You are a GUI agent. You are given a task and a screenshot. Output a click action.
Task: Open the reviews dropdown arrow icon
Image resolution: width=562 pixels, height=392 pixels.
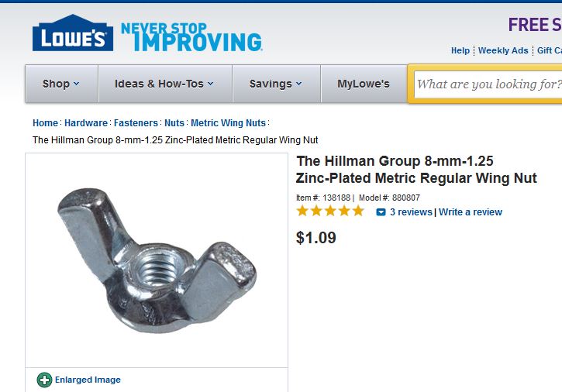point(381,212)
